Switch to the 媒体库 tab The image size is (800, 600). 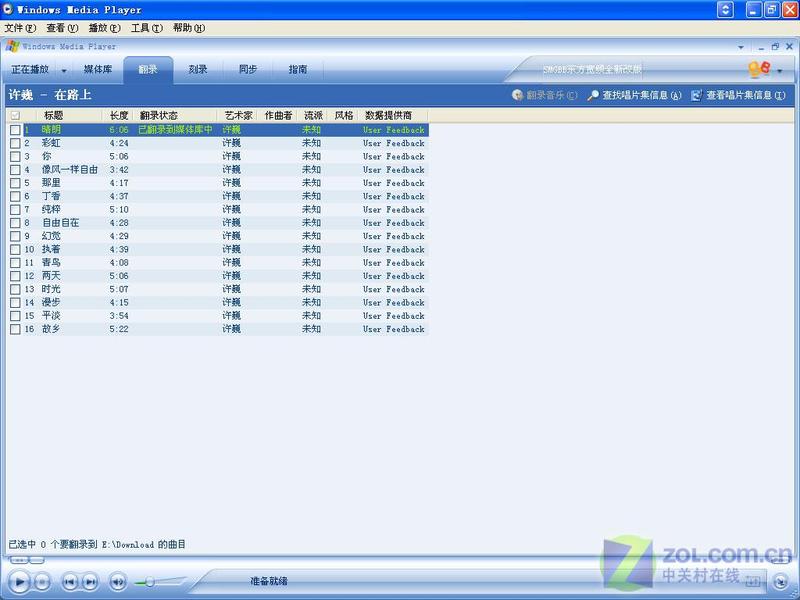(x=98, y=69)
